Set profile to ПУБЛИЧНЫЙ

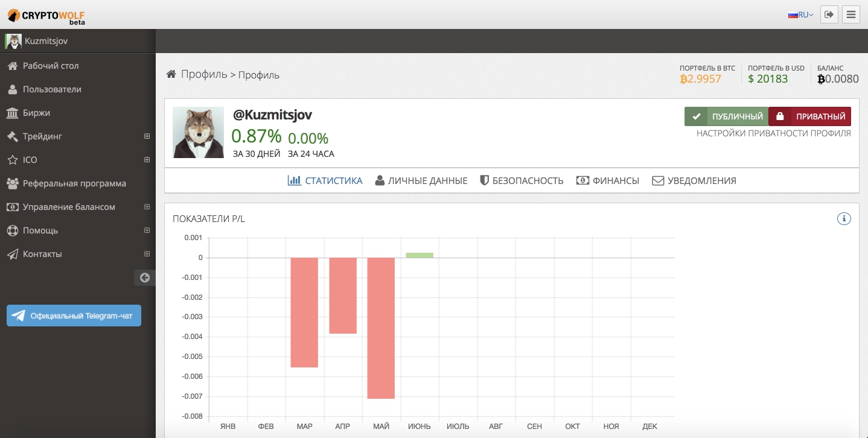click(x=726, y=116)
